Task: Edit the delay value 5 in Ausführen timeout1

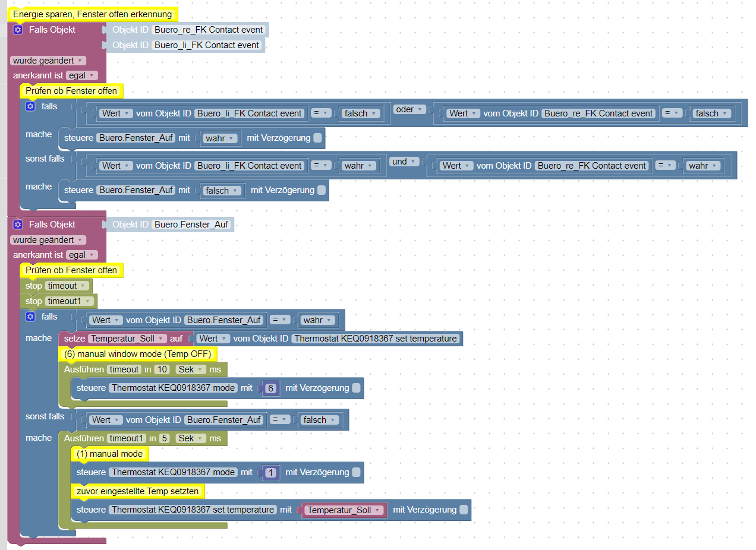Action: [x=165, y=438]
